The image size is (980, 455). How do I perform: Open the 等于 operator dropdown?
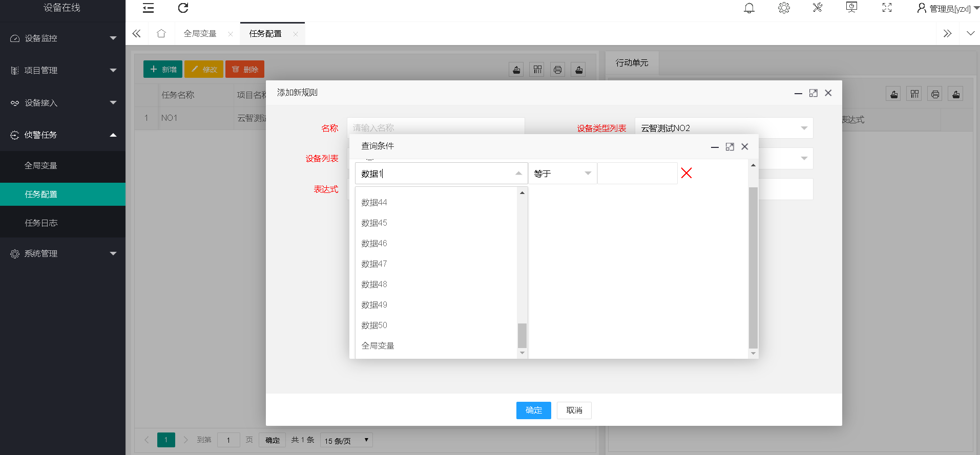point(562,174)
